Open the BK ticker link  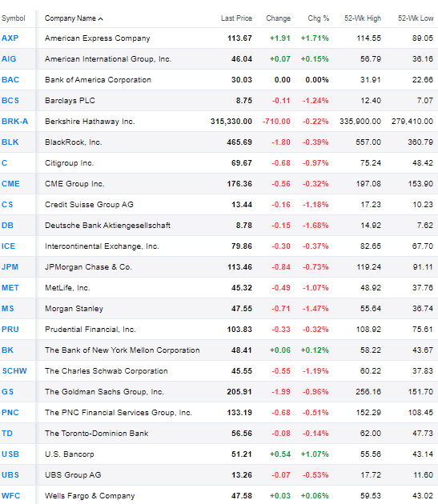pyautogui.click(x=7, y=350)
